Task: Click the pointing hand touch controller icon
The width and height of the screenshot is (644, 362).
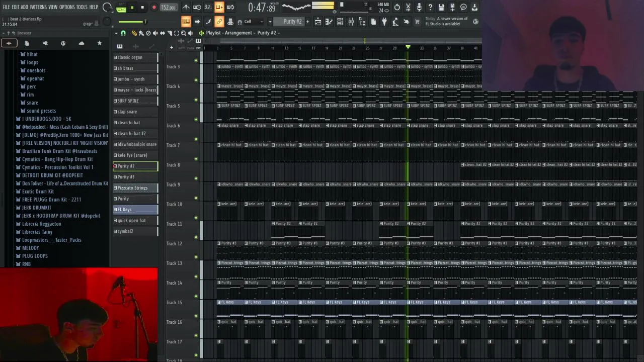Action: (x=406, y=22)
